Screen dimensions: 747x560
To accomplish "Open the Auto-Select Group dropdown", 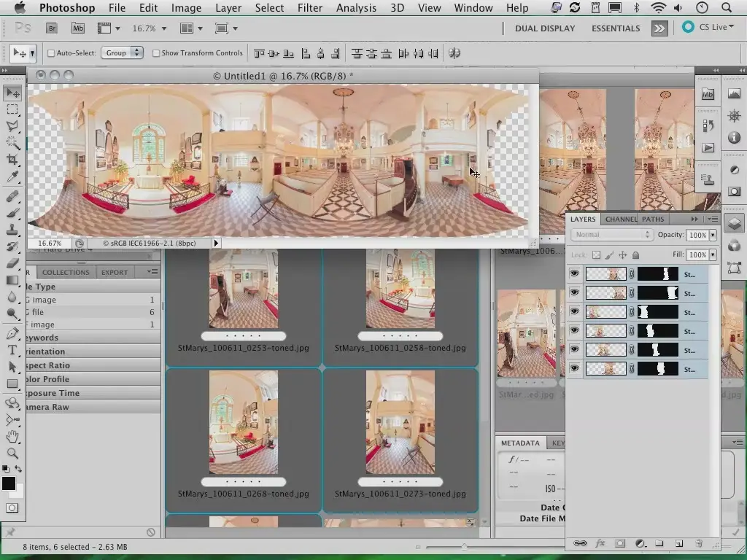I will click(123, 53).
